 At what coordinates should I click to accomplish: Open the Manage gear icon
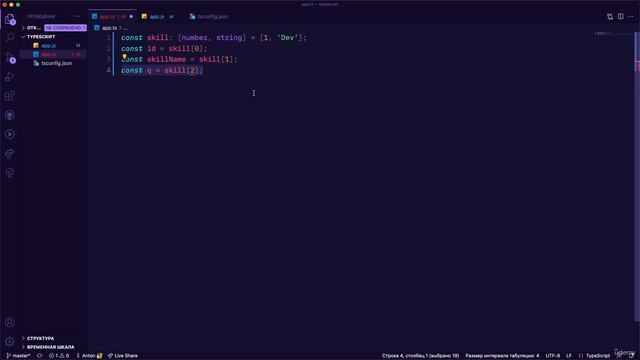pos(10,341)
